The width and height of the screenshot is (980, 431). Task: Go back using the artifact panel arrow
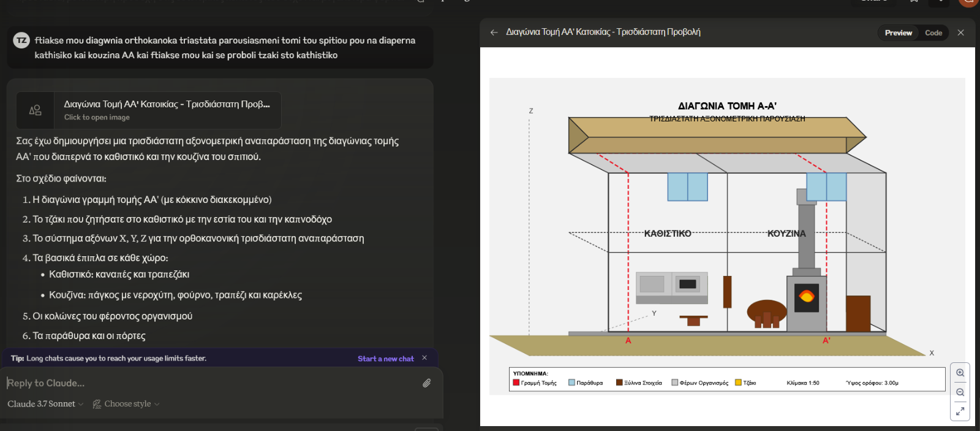[x=494, y=32]
